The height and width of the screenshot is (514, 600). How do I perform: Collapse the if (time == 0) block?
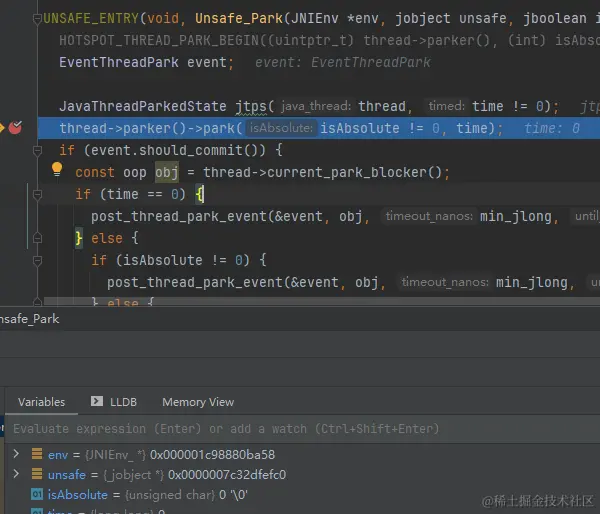[37, 194]
